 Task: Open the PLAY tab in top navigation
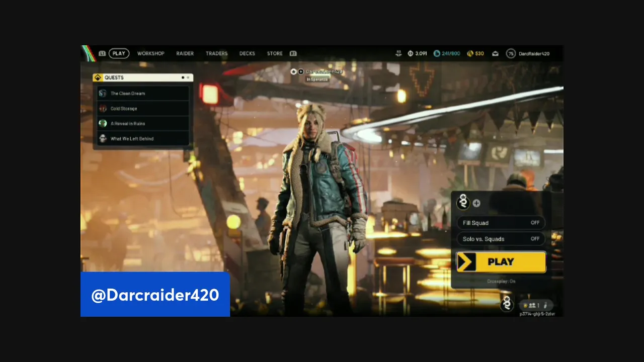[x=119, y=53]
